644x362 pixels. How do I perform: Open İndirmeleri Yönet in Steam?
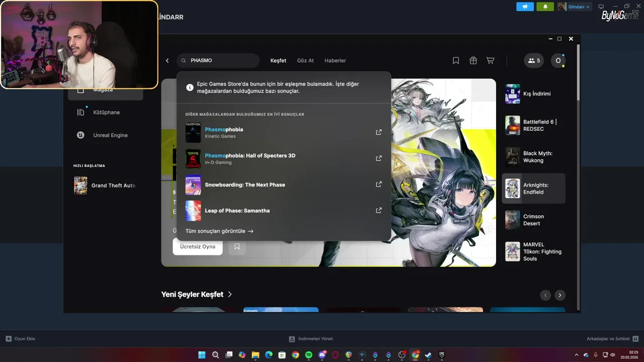click(x=311, y=339)
